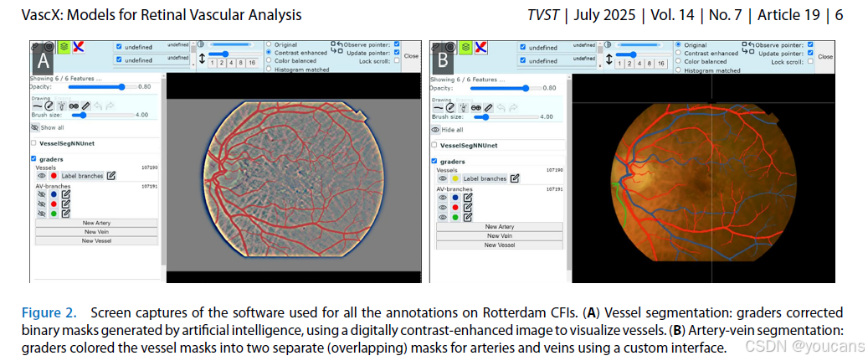Viewport: 868px width, 361px height.
Task: Click the red Vessels color swatch in panel A
Action: (54, 176)
